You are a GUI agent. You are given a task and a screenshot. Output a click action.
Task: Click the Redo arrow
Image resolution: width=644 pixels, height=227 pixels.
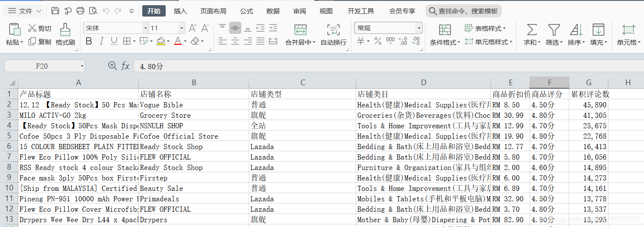click(x=118, y=11)
